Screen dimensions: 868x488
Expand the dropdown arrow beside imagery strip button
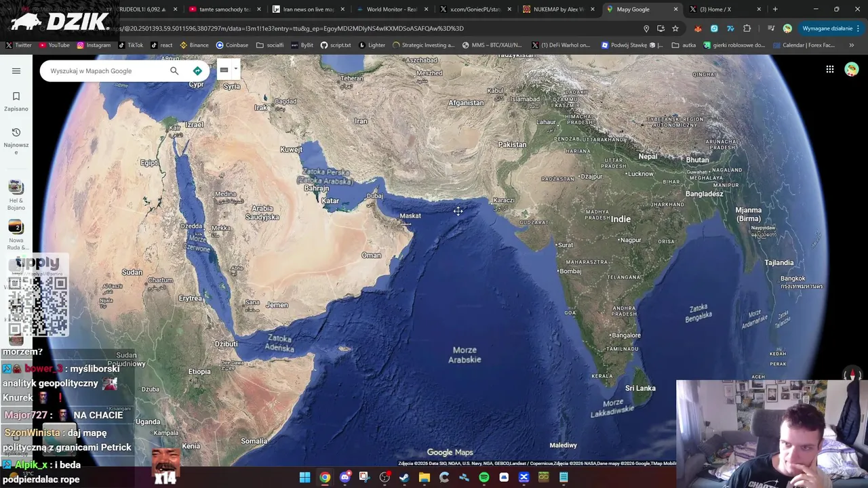pyautogui.click(x=235, y=69)
